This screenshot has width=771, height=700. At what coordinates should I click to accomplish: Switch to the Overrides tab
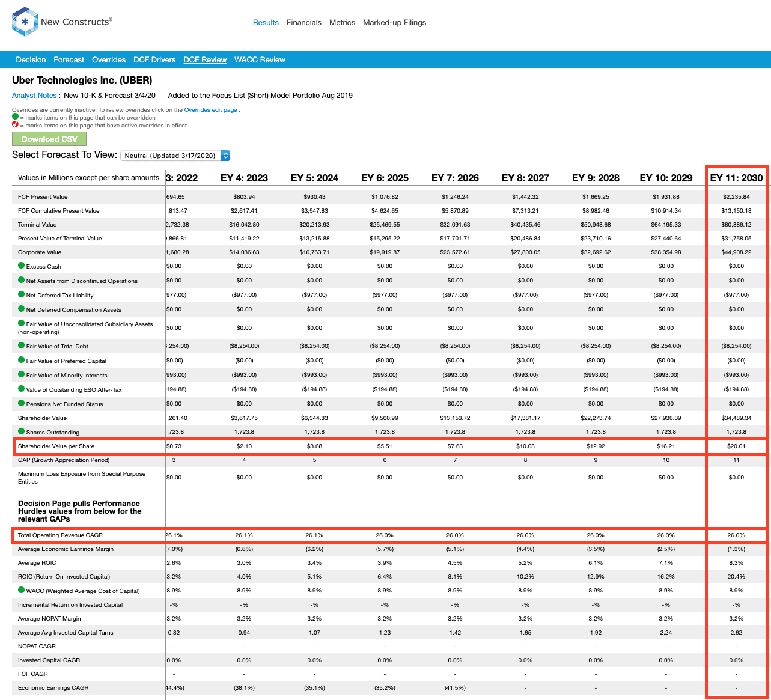pos(109,60)
